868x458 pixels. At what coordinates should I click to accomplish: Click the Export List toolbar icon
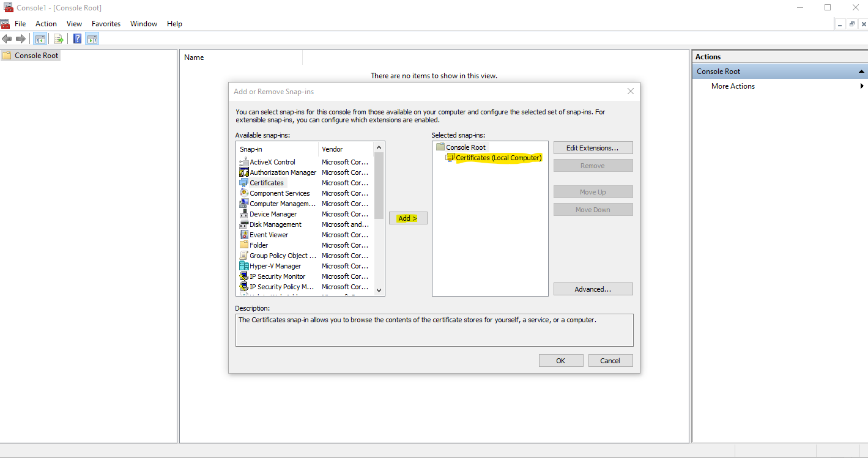click(59, 38)
